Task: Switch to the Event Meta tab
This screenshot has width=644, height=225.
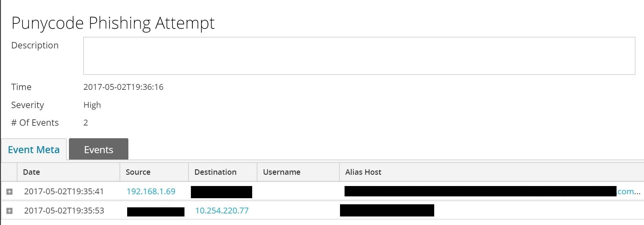Action: point(34,150)
